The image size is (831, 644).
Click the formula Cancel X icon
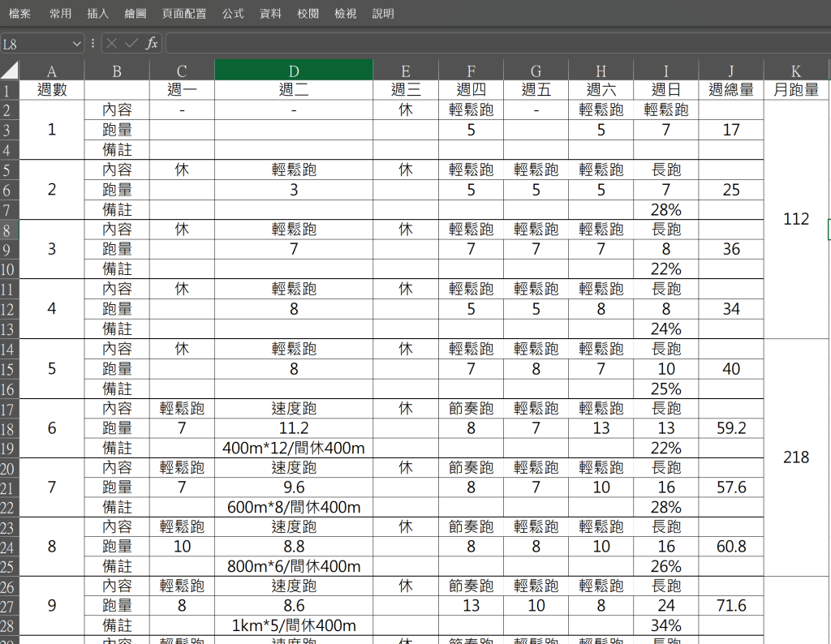point(112,44)
